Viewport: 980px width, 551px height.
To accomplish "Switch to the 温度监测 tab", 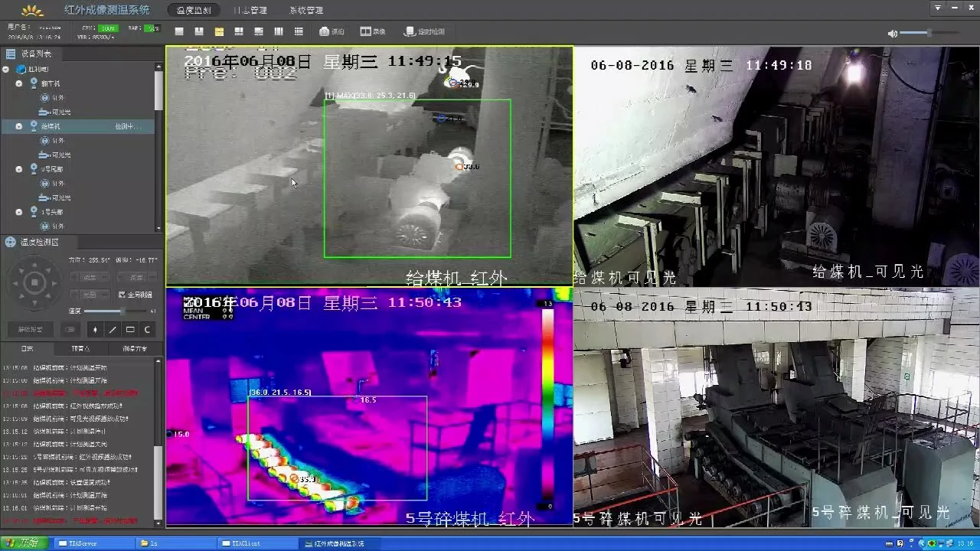I will (x=193, y=11).
